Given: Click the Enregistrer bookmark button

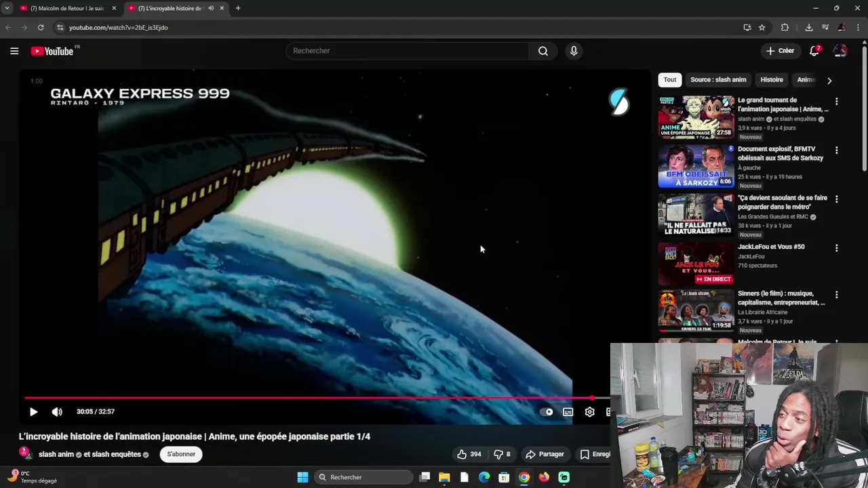Looking at the screenshot, I should tap(595, 454).
